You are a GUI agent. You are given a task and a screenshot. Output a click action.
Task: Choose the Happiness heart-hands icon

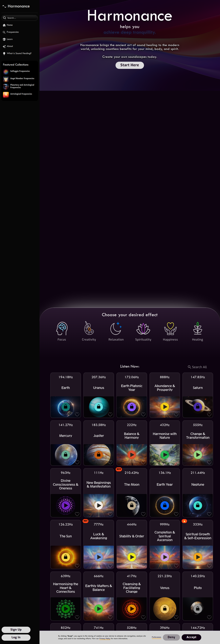click(170, 329)
